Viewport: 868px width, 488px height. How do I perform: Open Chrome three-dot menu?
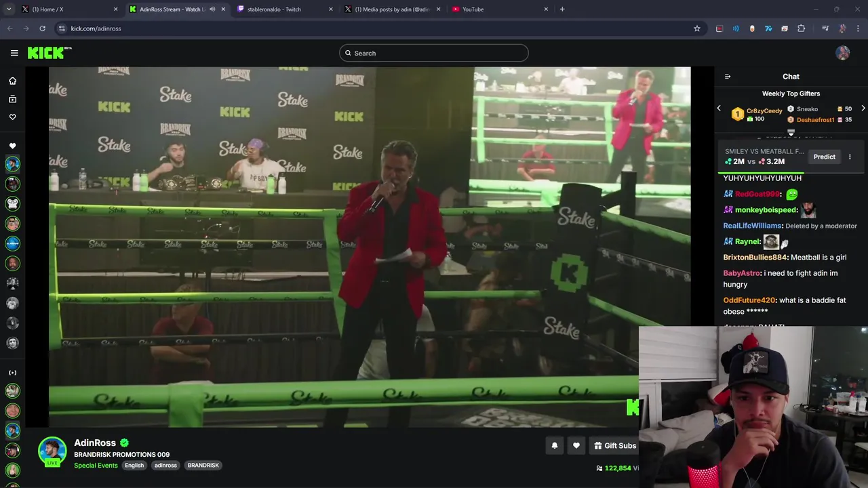tap(859, 28)
